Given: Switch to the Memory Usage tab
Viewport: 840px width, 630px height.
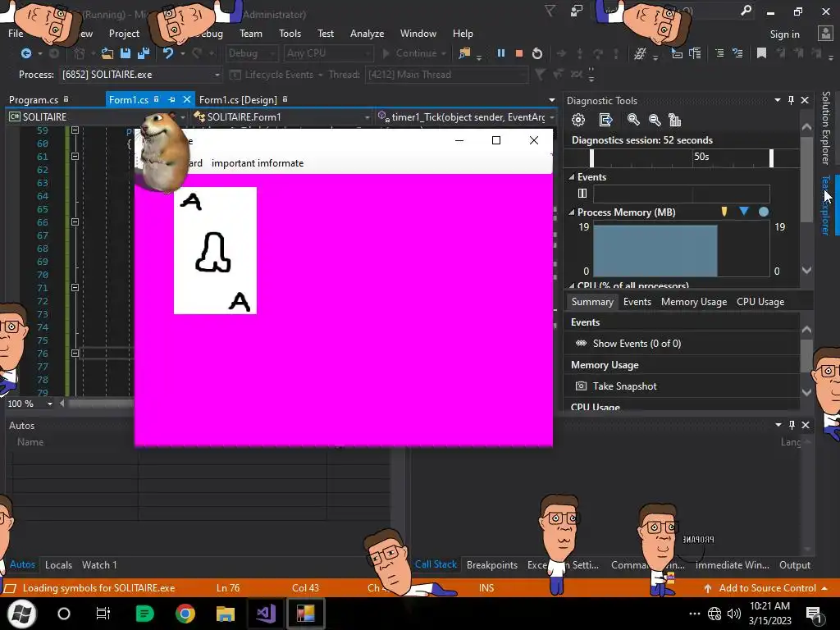Looking at the screenshot, I should pyautogui.click(x=694, y=302).
